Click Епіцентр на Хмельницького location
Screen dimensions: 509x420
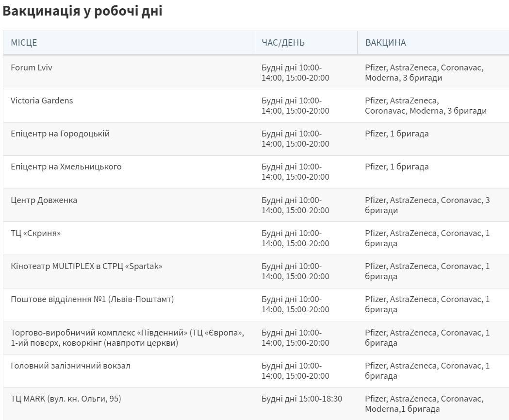tap(66, 167)
